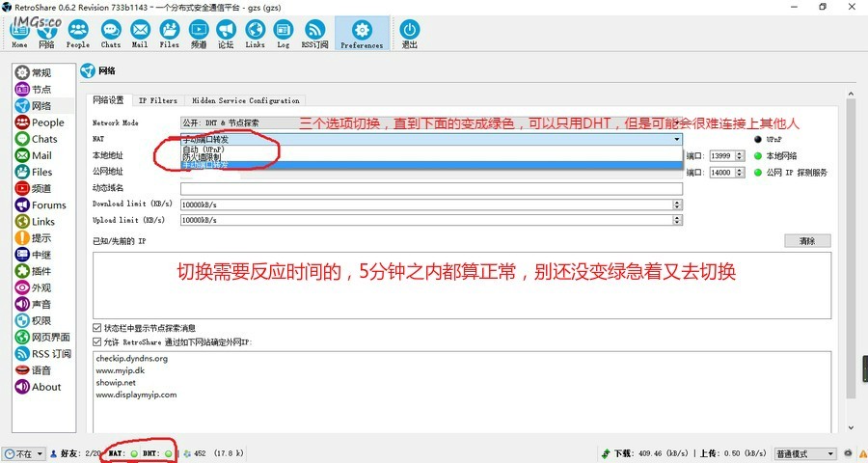Select 声音 sound settings in sidebar
Screen dimensions: 868x463
point(33,304)
